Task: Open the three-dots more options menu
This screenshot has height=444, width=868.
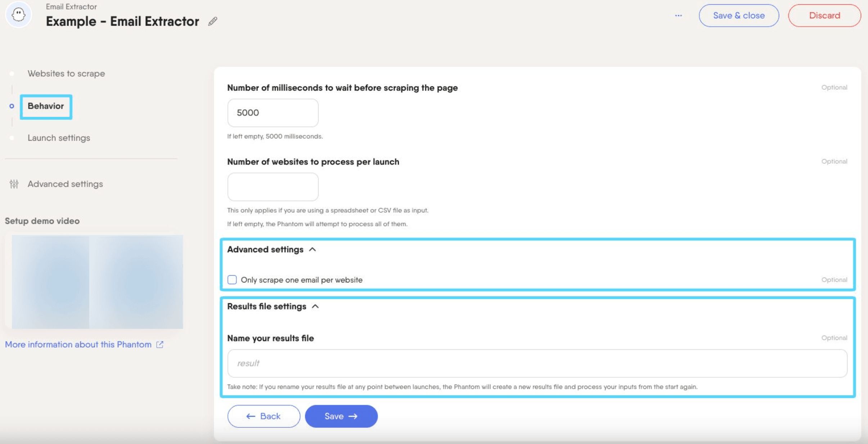Action: point(678,15)
